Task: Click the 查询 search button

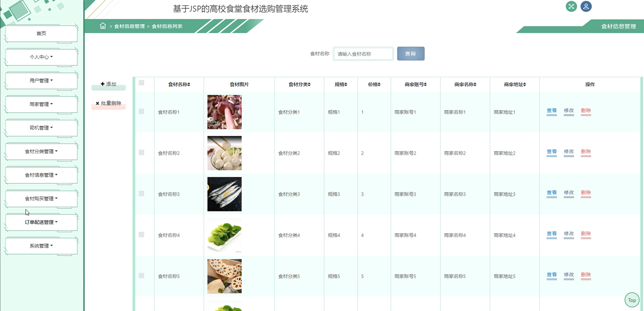Action: tap(411, 54)
